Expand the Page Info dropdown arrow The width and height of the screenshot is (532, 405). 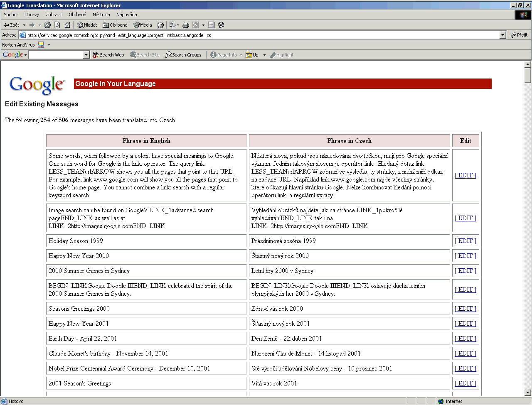(x=241, y=55)
